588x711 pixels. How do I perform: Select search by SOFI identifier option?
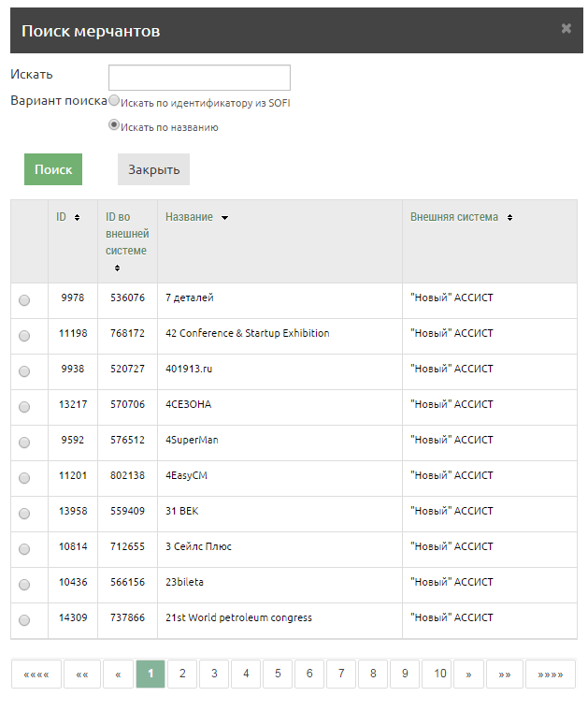(x=114, y=100)
